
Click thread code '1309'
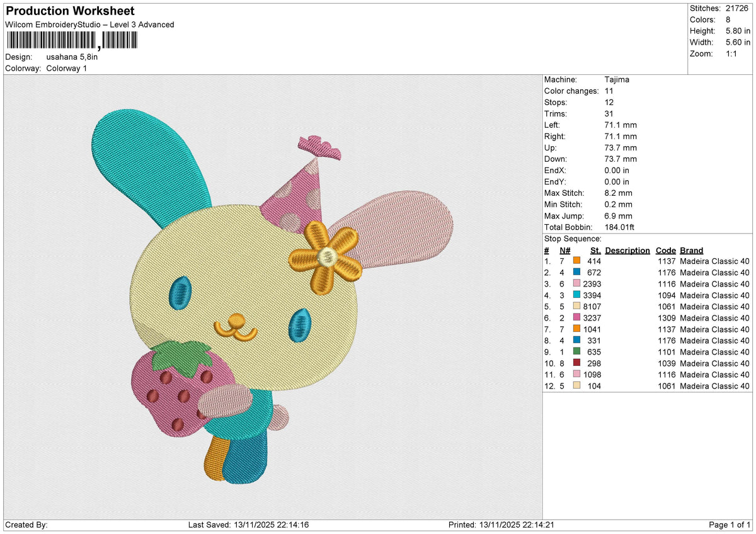point(667,318)
